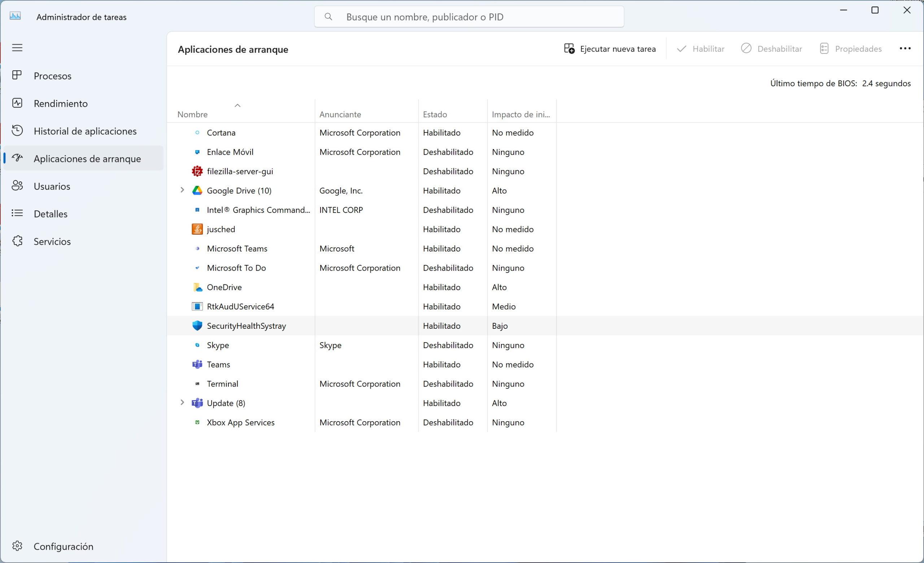Open the hamburger navigation menu
The width and height of the screenshot is (924, 563).
pyautogui.click(x=17, y=48)
